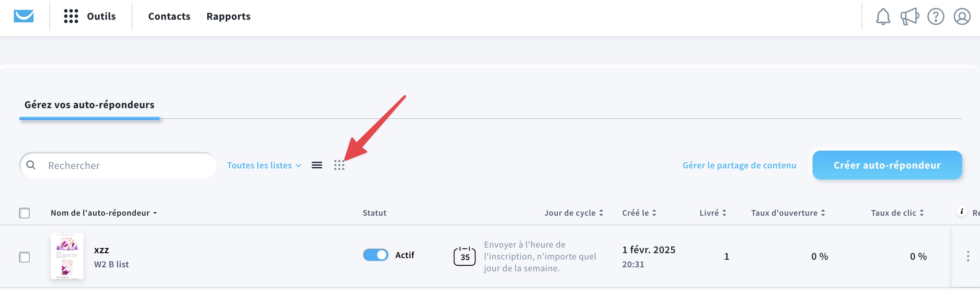Image resolution: width=980 pixels, height=290 pixels.
Task: Open the help question mark icon
Action: pyautogui.click(x=936, y=17)
